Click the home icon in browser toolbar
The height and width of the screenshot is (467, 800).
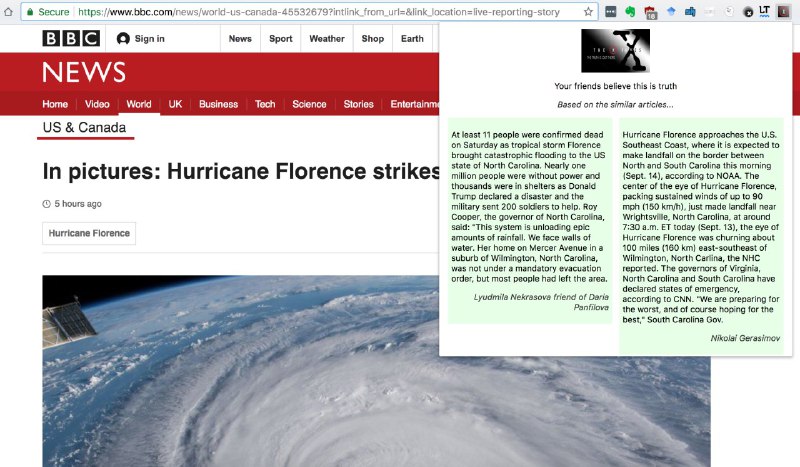8,11
